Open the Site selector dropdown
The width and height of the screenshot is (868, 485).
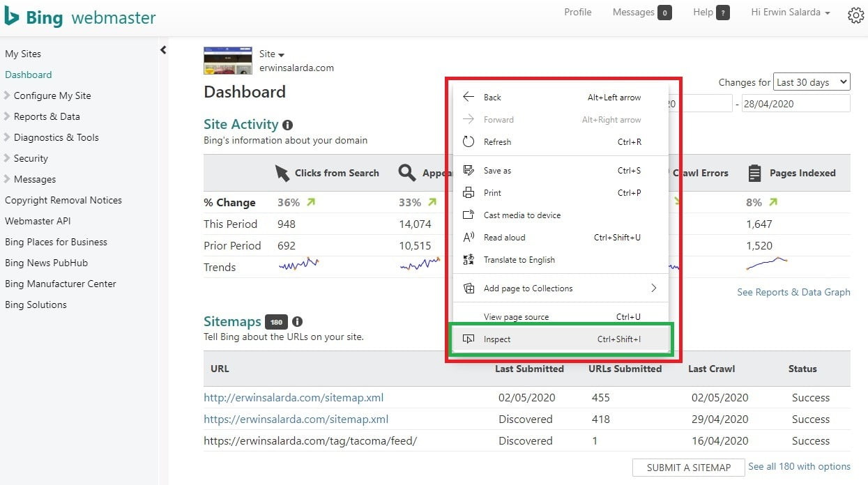pyautogui.click(x=272, y=54)
